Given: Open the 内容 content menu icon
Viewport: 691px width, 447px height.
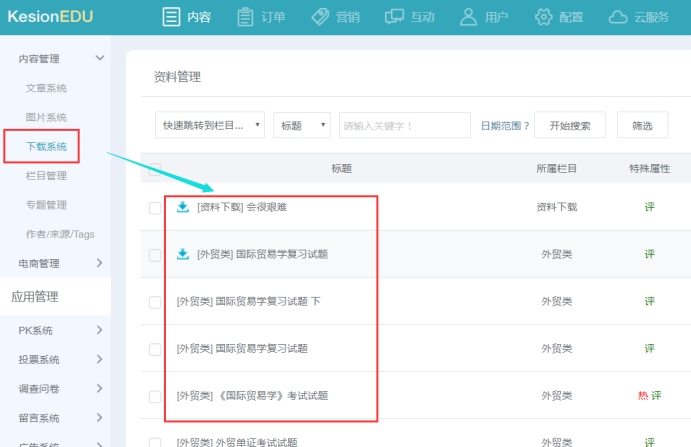Looking at the screenshot, I should [171, 17].
